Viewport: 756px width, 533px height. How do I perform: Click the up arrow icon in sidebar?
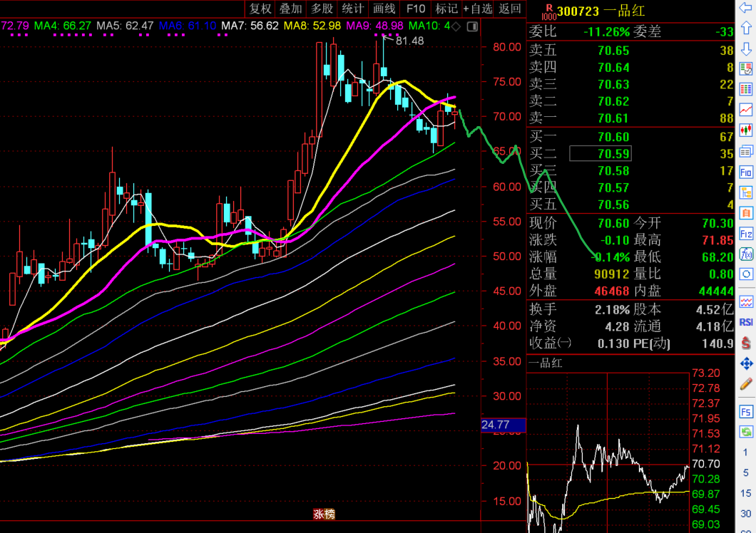coord(746,28)
